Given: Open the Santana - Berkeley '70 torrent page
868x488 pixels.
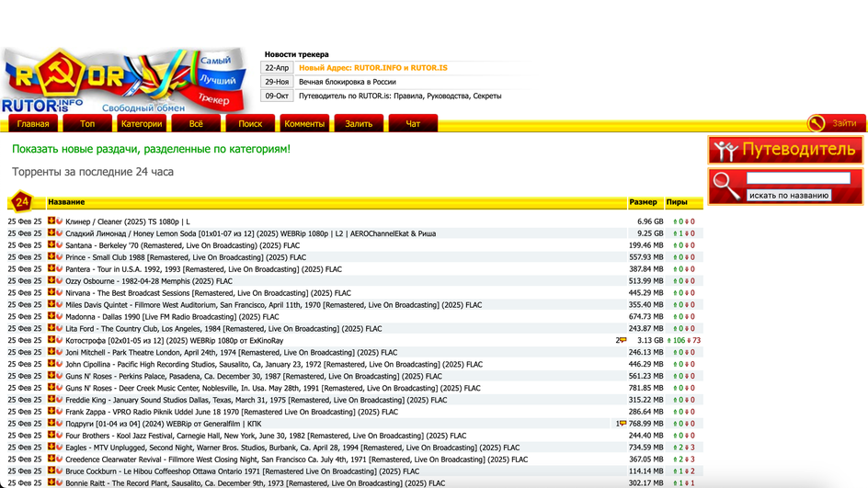Looking at the screenshot, I should click(183, 245).
